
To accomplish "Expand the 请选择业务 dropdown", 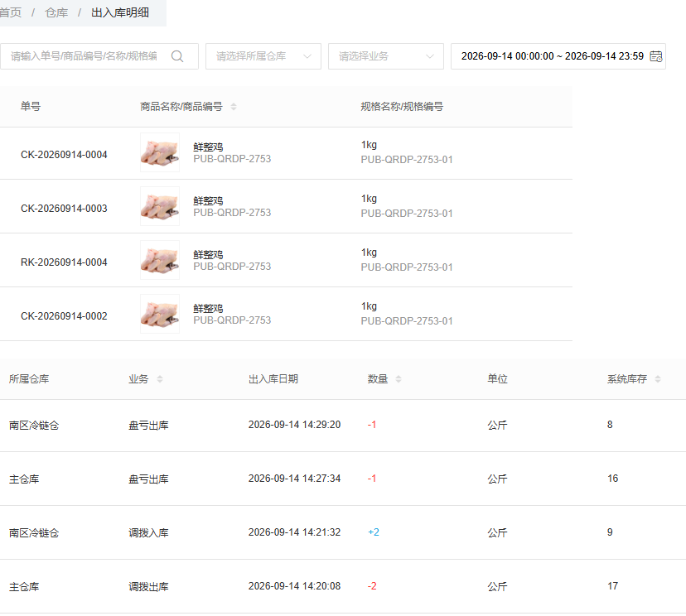I will 386,56.
